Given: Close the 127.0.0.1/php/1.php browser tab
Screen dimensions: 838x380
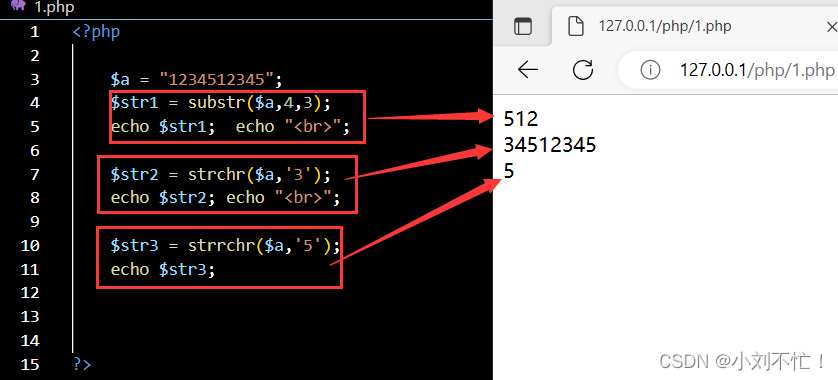Looking at the screenshot, I should (x=832, y=27).
